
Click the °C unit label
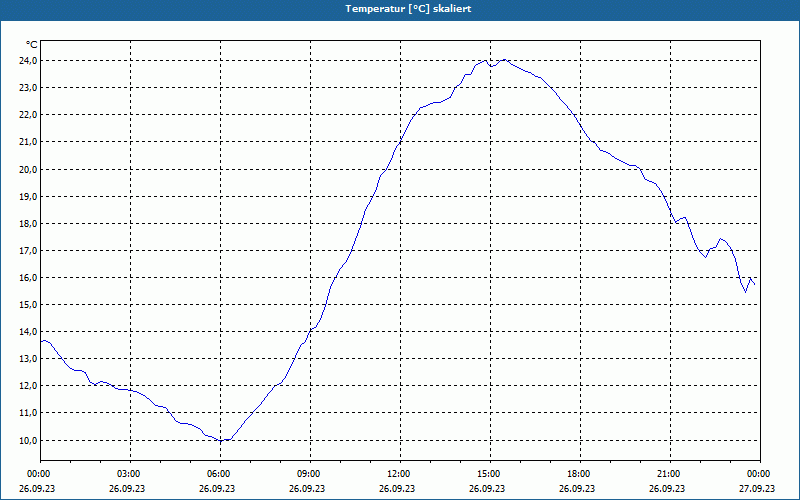click(32, 45)
